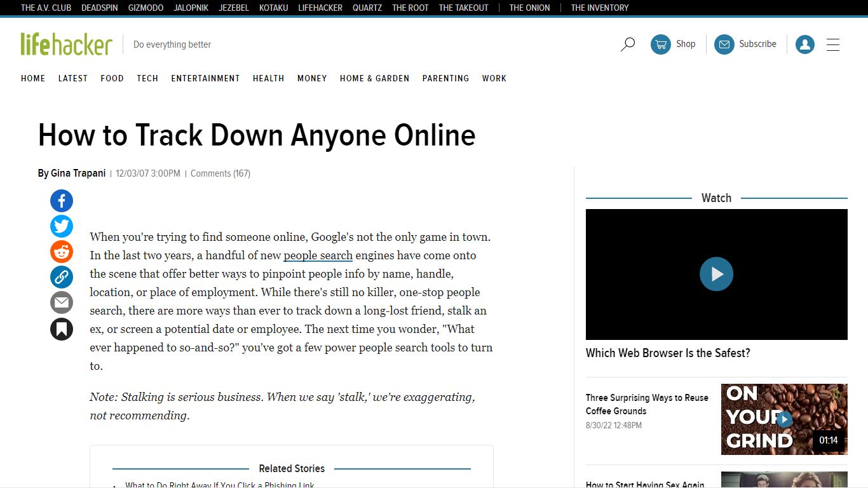
Task: Open the Money section
Action: (312, 78)
